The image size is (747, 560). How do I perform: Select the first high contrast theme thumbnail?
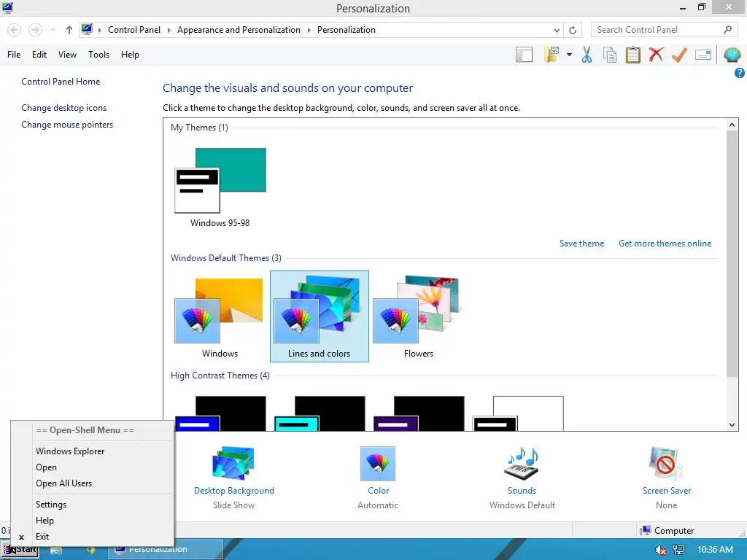click(220, 413)
